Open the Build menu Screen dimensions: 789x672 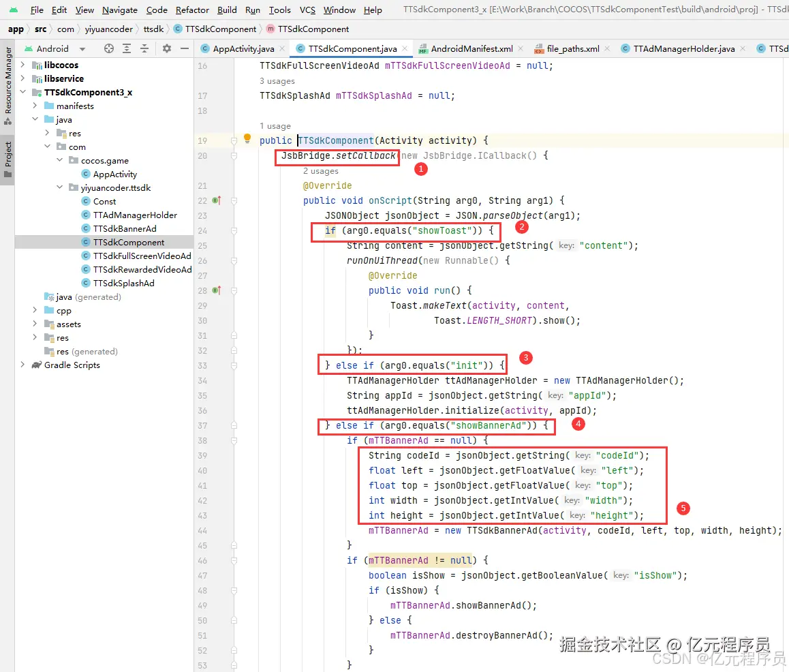(227, 10)
